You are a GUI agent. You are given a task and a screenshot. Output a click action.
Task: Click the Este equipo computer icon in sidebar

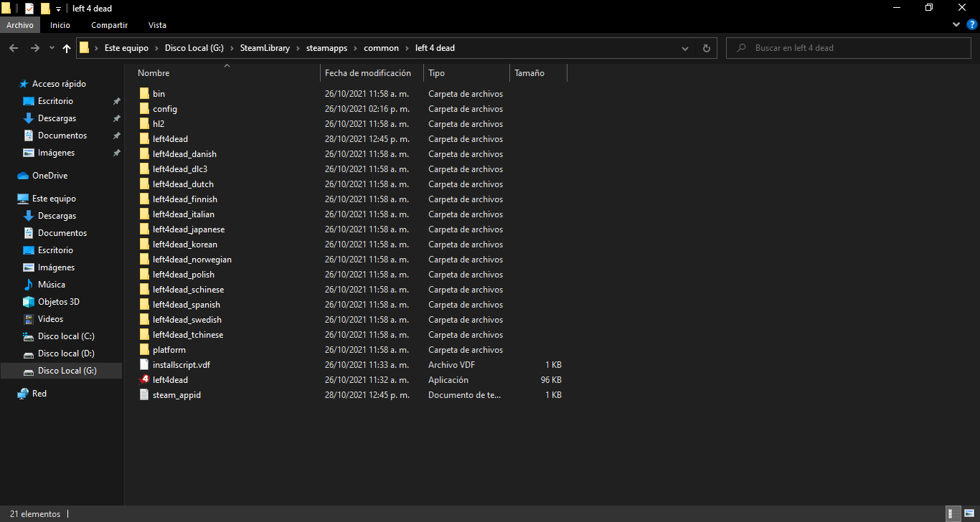(23, 199)
